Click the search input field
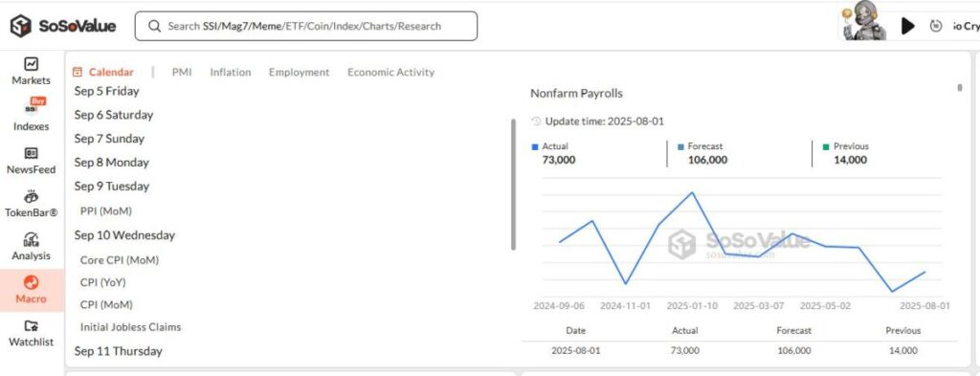Screen dimensions: 980x376 coord(306,26)
